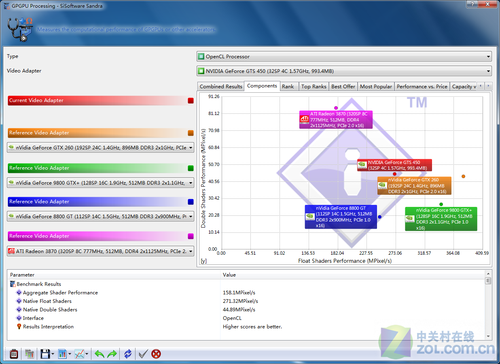
Task: Click the clipboard icon in bottom toolbar
Action: pyautogui.click(x=14, y=353)
